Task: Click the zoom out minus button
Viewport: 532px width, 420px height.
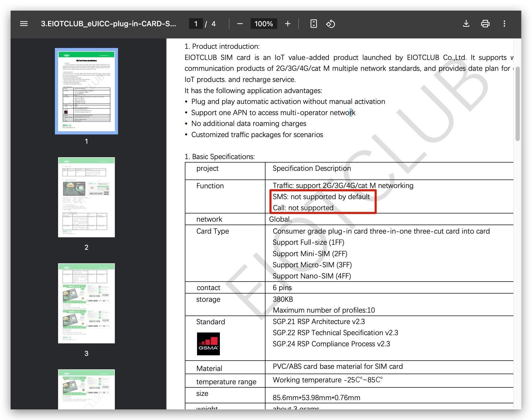Action: 240,24
